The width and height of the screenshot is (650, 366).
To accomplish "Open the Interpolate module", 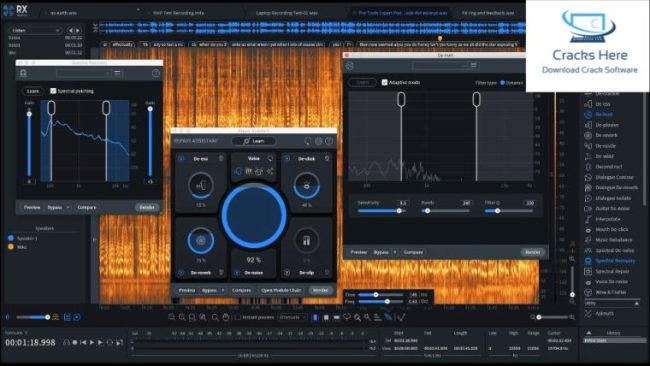I will [x=602, y=219].
